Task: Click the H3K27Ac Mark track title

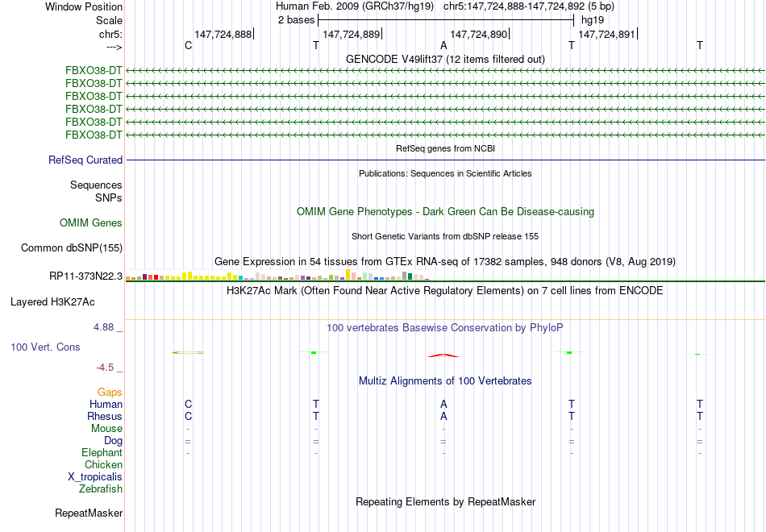Action: click(444, 291)
